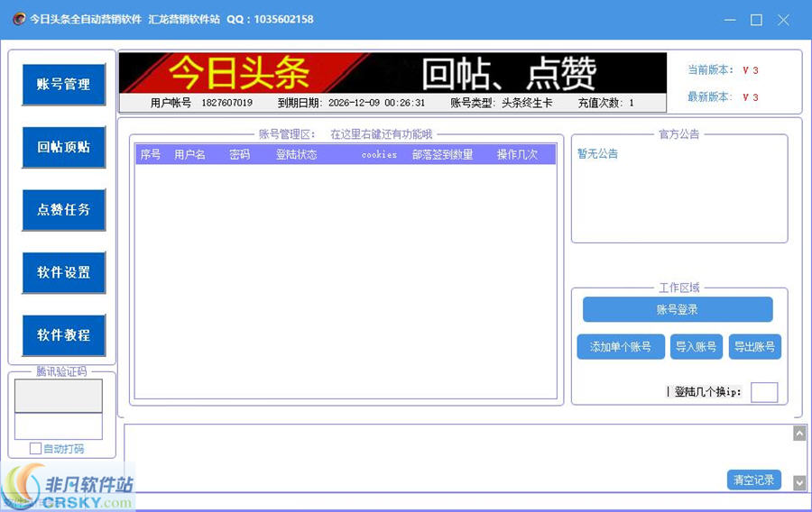The height and width of the screenshot is (512, 812).
Task: Click the 暂无公告 announcement text
Action: pos(597,153)
